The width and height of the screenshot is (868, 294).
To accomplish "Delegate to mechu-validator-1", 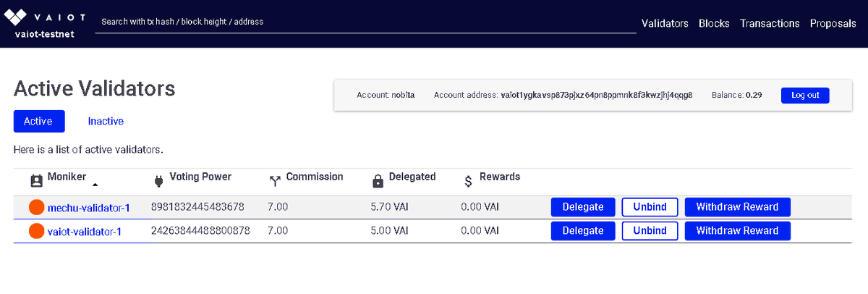I will (583, 207).
